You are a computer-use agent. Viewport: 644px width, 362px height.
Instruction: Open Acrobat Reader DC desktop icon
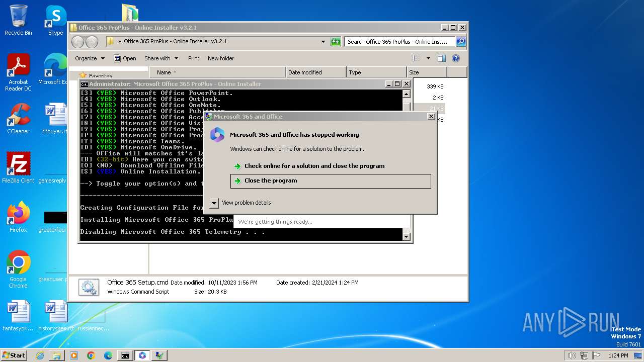click(x=18, y=72)
